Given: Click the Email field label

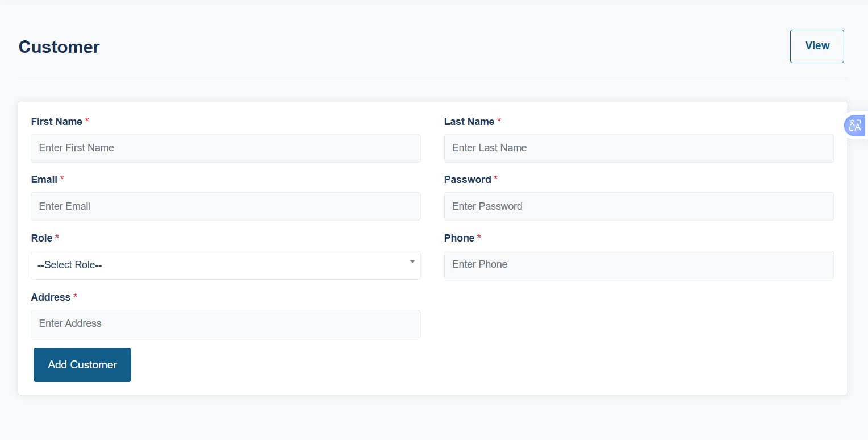Looking at the screenshot, I should pyautogui.click(x=44, y=180).
